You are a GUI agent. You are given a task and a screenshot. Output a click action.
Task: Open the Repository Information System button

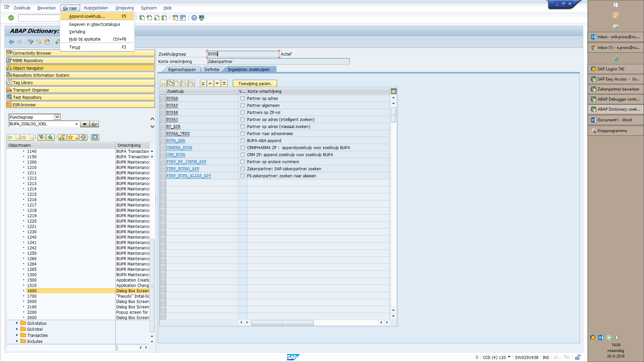[80, 75]
